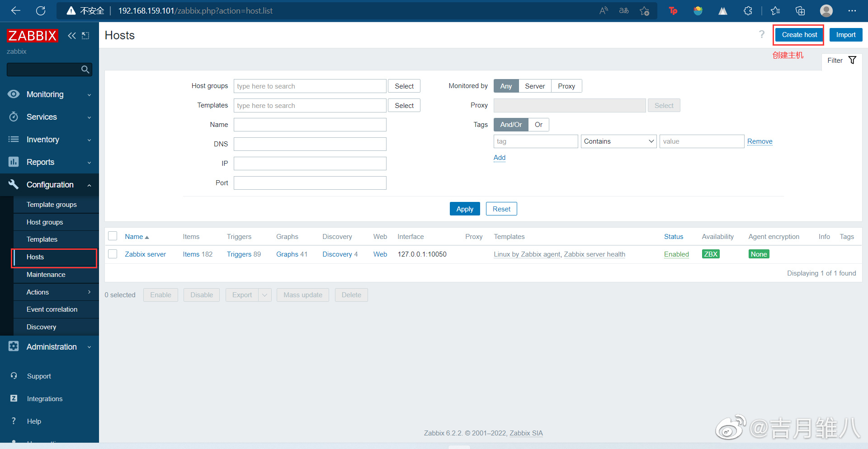Tick the Zabbix server row checkbox

click(113, 254)
